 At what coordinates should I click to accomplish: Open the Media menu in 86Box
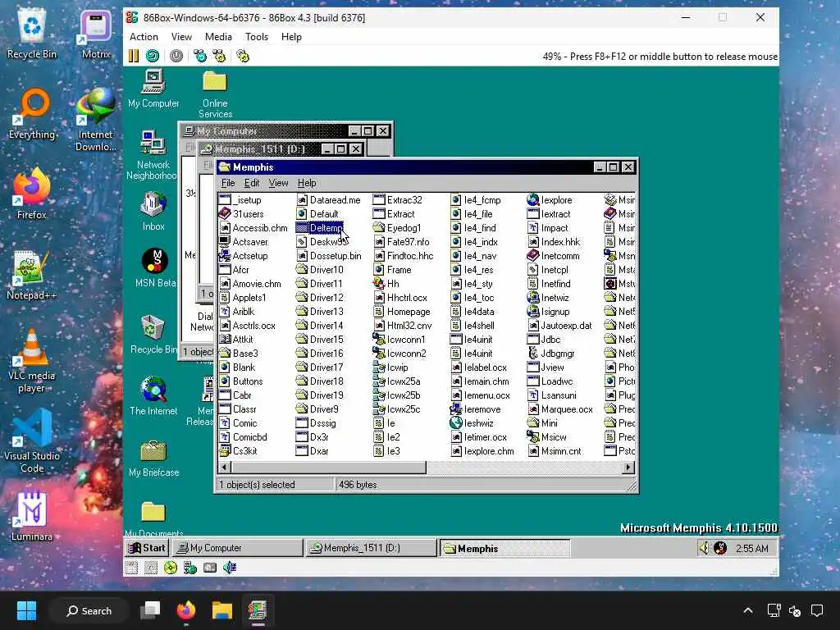(218, 36)
